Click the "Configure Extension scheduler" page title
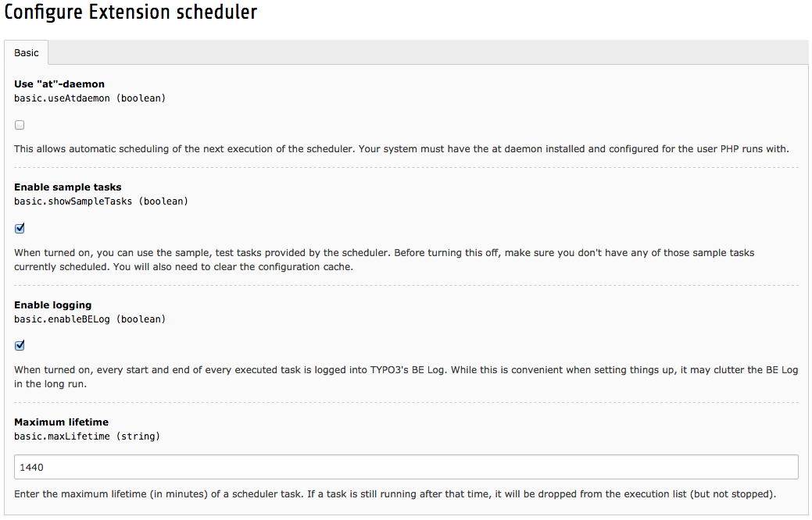 pos(131,12)
